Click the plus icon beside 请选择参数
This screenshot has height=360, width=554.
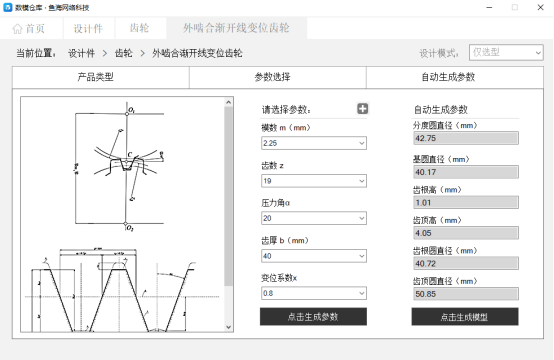[x=362, y=108]
